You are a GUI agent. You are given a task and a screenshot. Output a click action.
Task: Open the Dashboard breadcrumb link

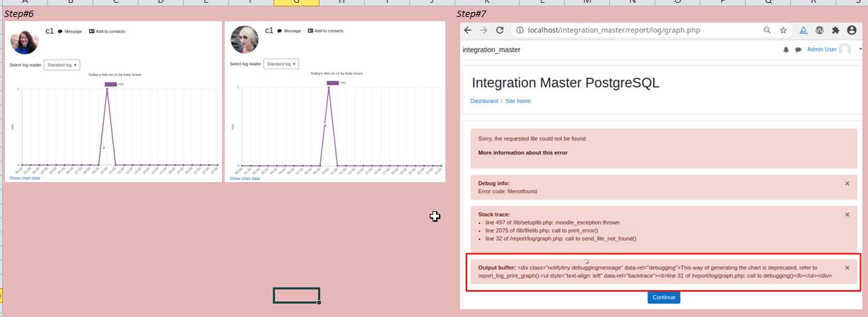click(x=484, y=101)
